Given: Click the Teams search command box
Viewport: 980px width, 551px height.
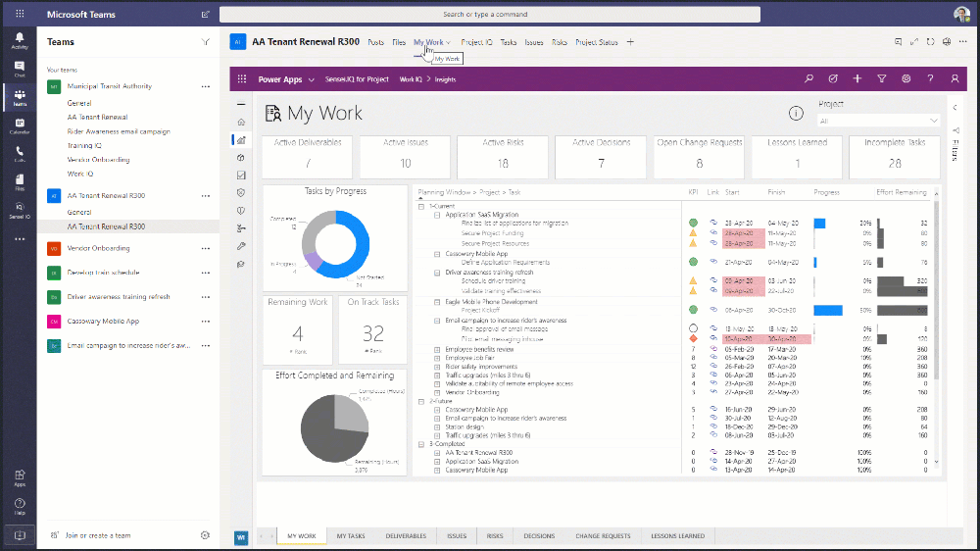Looking at the screenshot, I should coord(489,14).
